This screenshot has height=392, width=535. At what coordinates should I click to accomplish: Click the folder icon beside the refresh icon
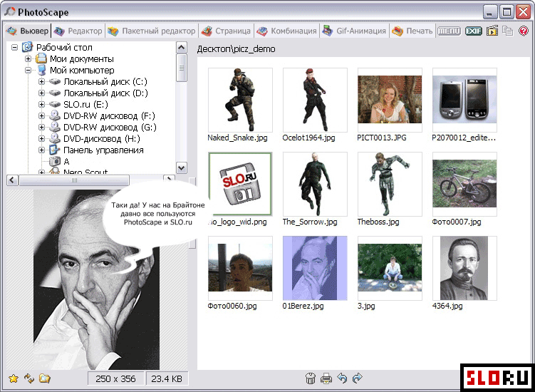(44, 378)
